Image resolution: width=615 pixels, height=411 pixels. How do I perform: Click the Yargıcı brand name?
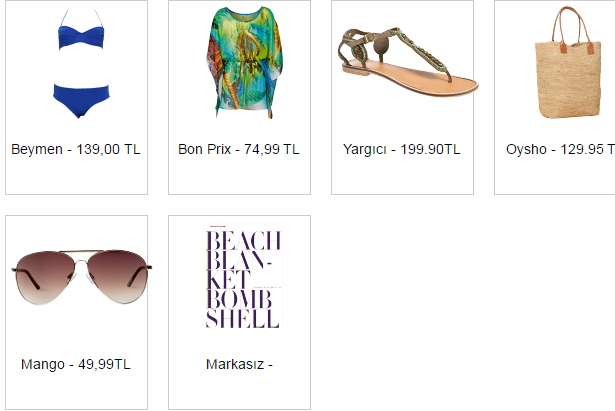pyautogui.click(x=364, y=149)
